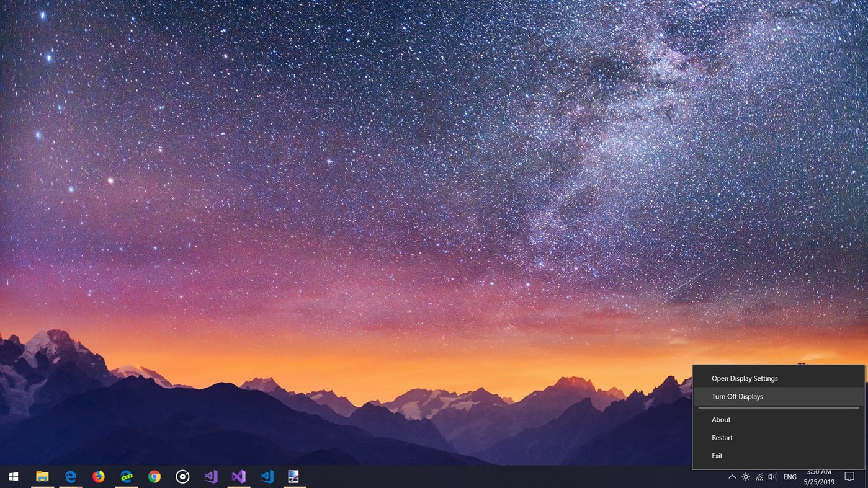Open the ENG language selector
The height and width of the screenshot is (488, 868).
[789, 476]
